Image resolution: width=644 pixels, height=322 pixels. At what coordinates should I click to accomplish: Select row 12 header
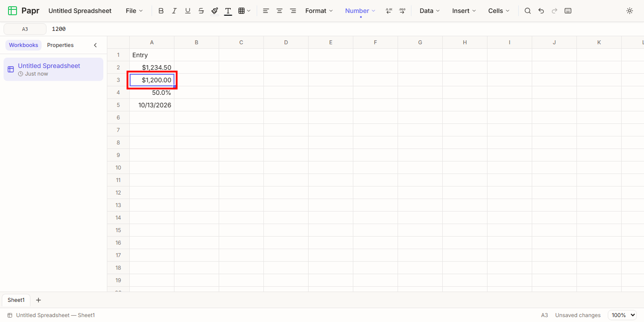tap(119, 193)
